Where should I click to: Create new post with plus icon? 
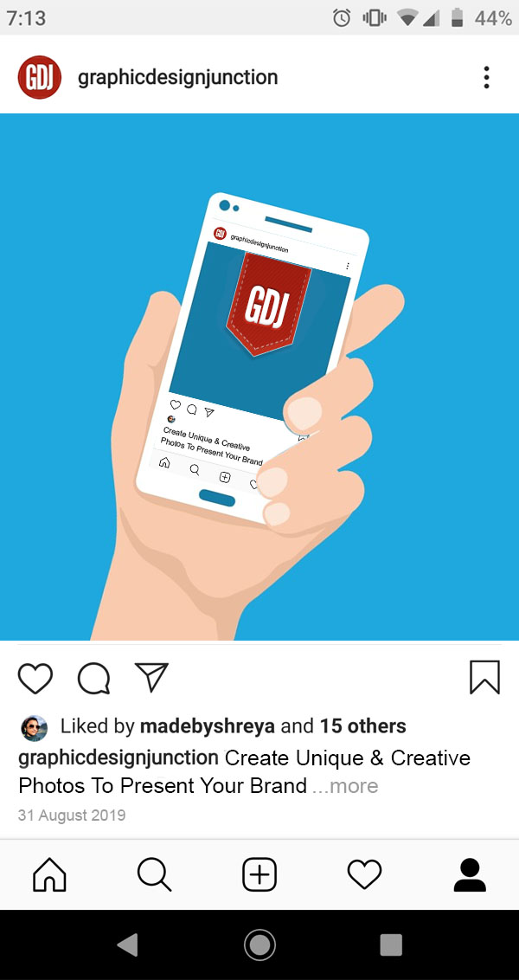259,874
